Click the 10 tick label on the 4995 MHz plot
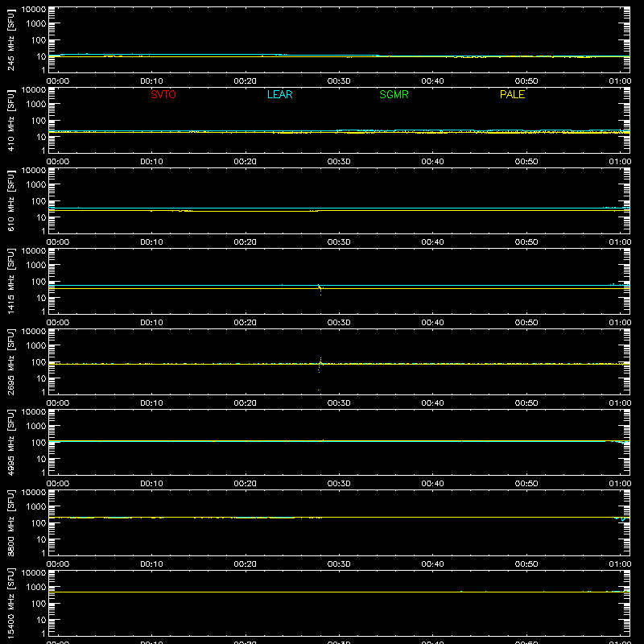Image resolution: width=644 pixels, height=644 pixels. coord(41,459)
